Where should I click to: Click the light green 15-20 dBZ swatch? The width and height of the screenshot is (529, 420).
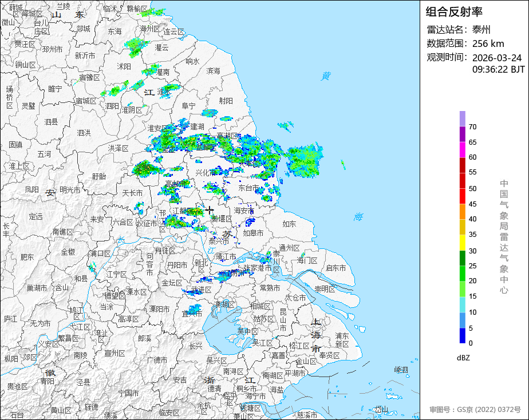(462, 289)
